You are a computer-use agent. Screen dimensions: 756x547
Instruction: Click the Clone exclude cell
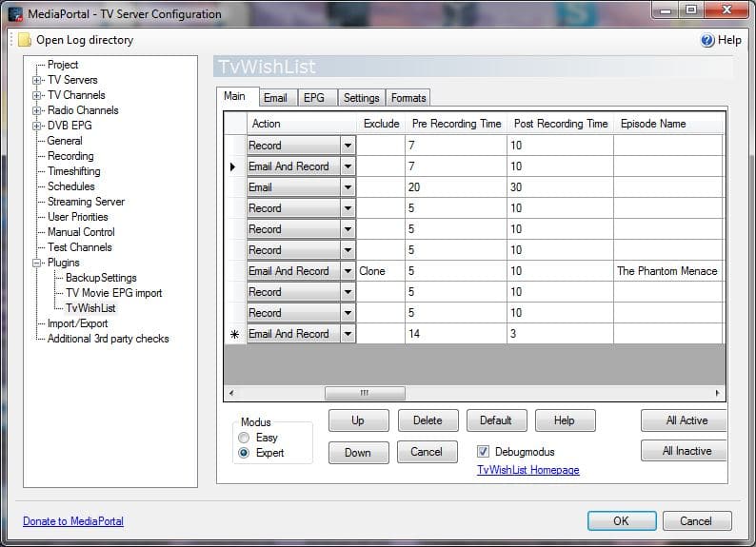pyautogui.click(x=381, y=271)
